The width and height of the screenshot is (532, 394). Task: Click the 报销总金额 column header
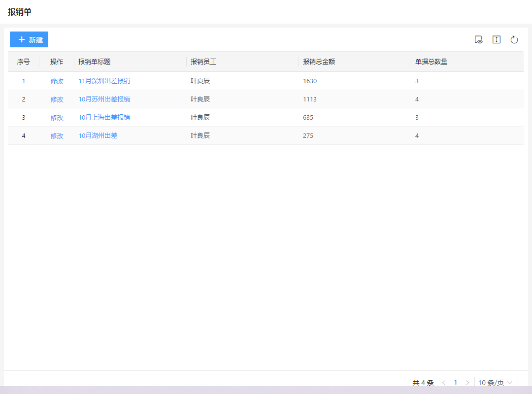pos(319,62)
